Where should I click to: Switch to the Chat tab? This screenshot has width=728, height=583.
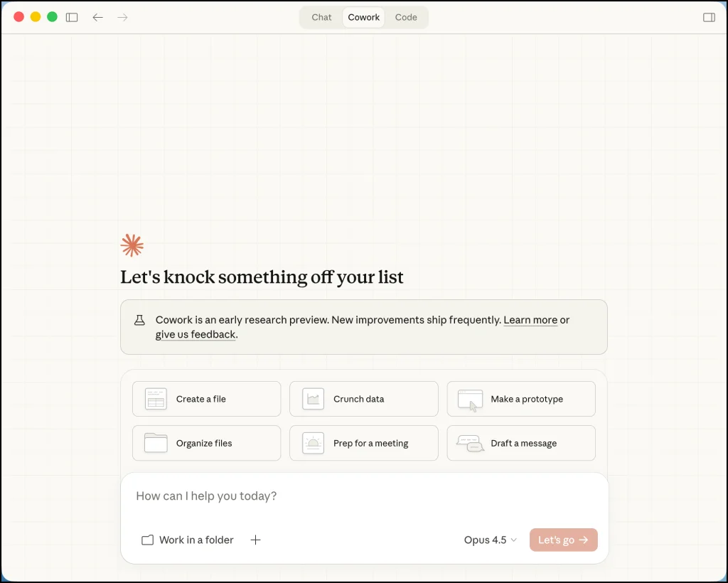coord(321,17)
